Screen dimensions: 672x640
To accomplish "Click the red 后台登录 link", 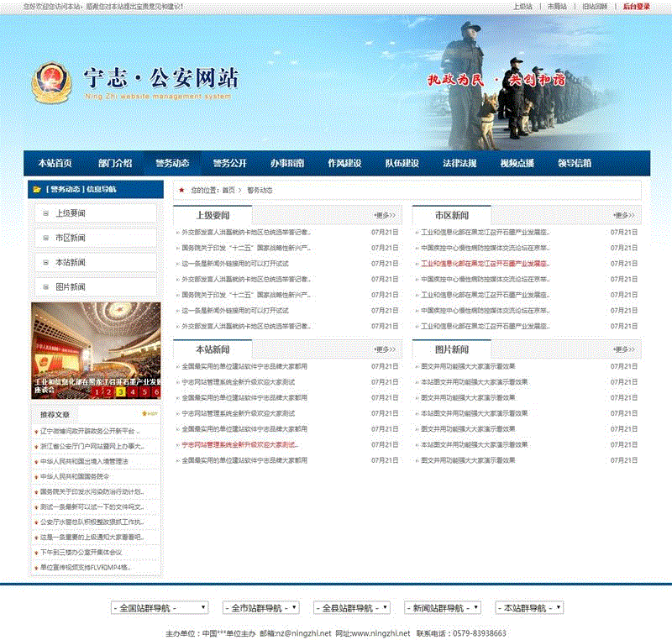I will click(637, 7).
